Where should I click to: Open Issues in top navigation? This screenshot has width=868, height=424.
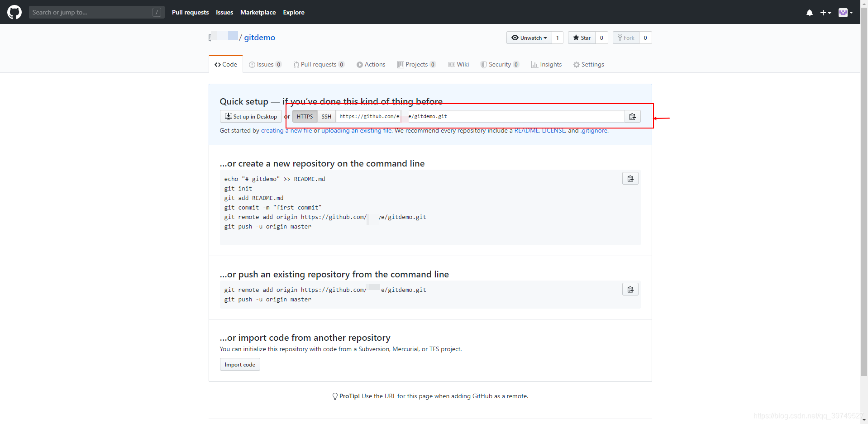point(224,12)
